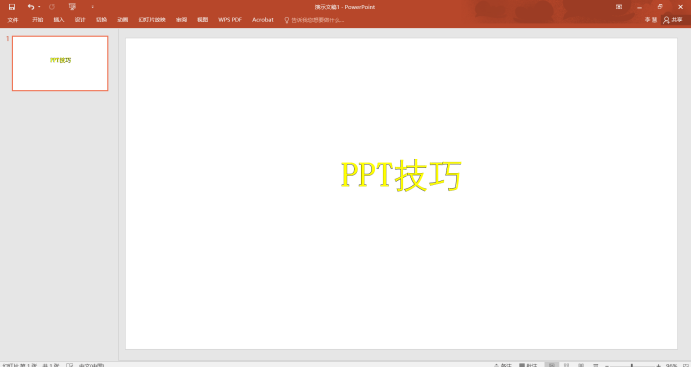692x367 pixels.
Task: Minimize the PowerPoint window
Action: click(639, 7)
